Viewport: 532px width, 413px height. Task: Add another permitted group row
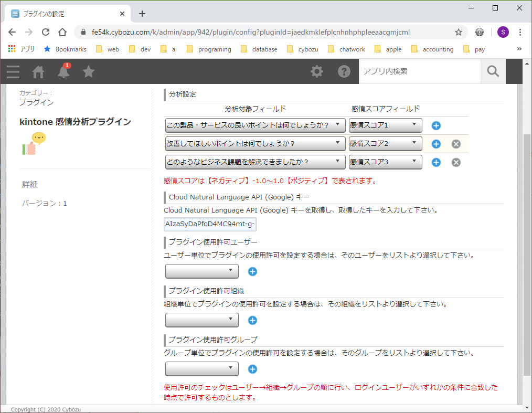pyautogui.click(x=252, y=369)
